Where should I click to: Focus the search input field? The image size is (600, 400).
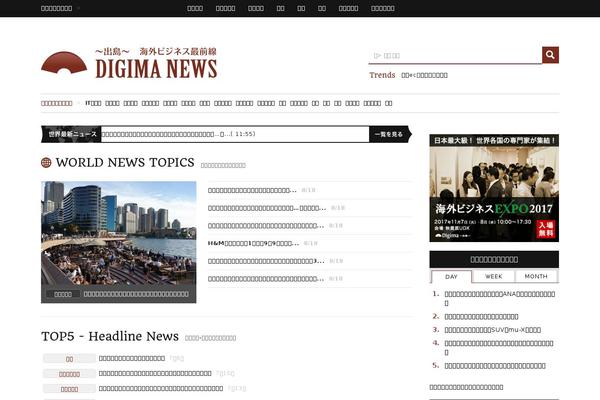455,56
